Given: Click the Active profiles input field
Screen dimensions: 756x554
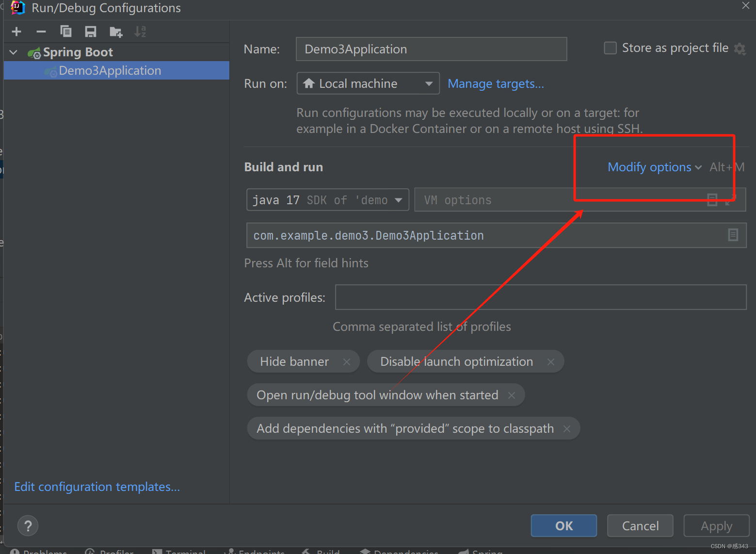Looking at the screenshot, I should coord(540,297).
